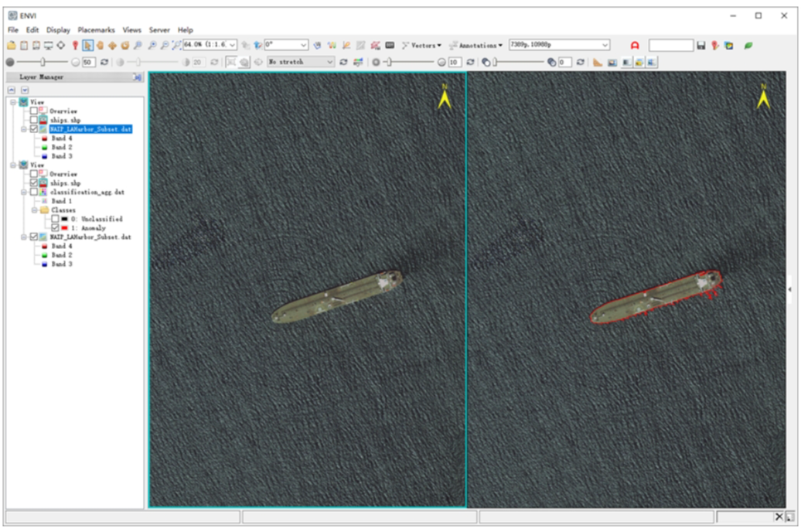Click the green leaf icon in toolbar
Image resolution: width=801 pixels, height=532 pixels.
tap(748, 46)
